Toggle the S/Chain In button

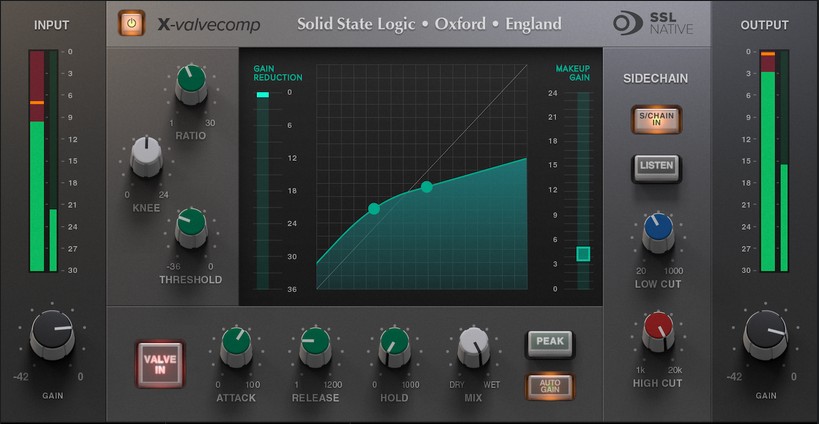pyautogui.click(x=657, y=120)
